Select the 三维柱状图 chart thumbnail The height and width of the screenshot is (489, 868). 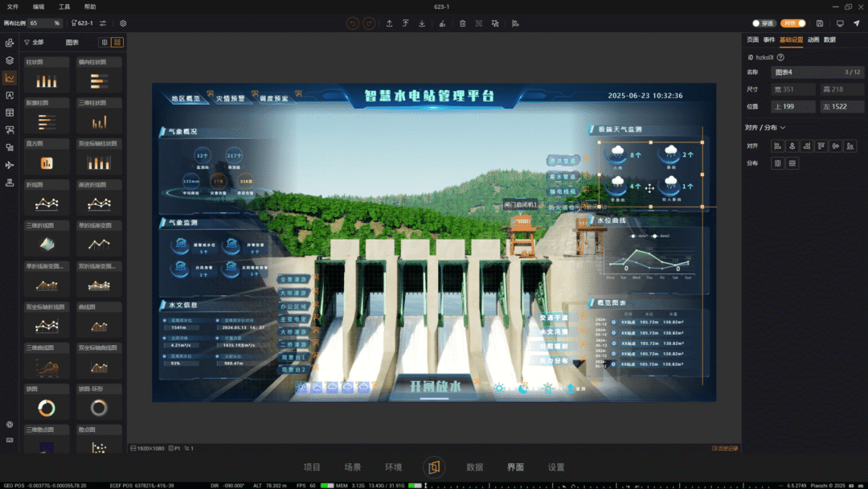[99, 116]
